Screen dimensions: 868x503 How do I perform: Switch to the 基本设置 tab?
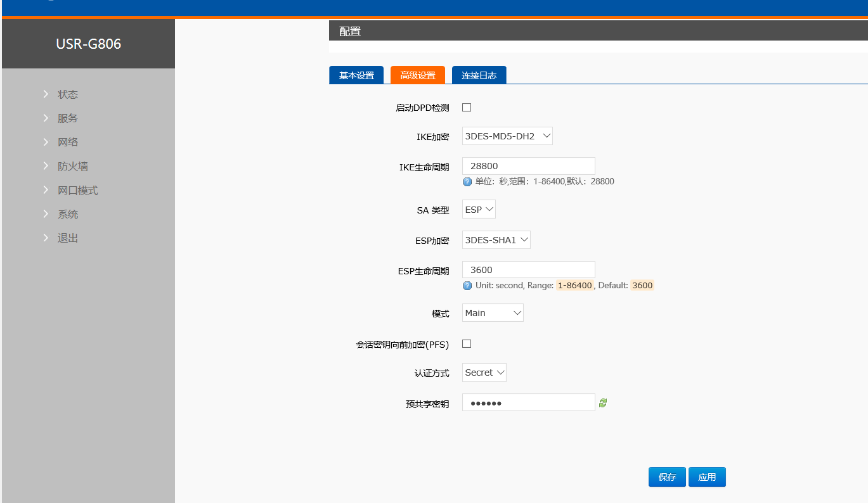click(356, 75)
